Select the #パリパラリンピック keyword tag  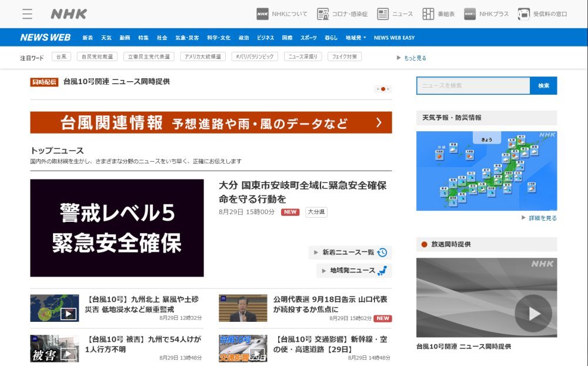pos(255,56)
